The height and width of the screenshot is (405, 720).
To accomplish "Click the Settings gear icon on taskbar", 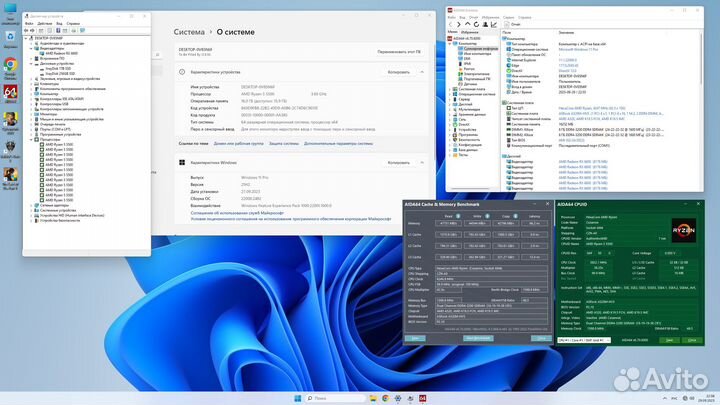I will click(398, 398).
